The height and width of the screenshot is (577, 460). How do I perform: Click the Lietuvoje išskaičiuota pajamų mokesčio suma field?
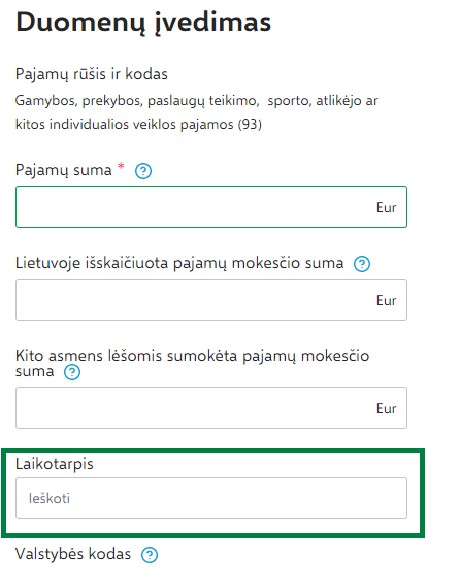(211, 300)
